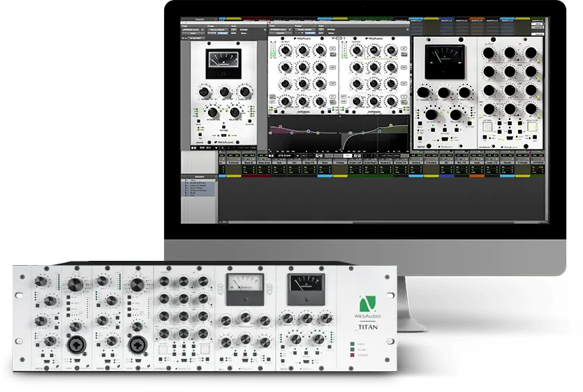Click WesAudio green logo on Titan rack

pos(368,303)
